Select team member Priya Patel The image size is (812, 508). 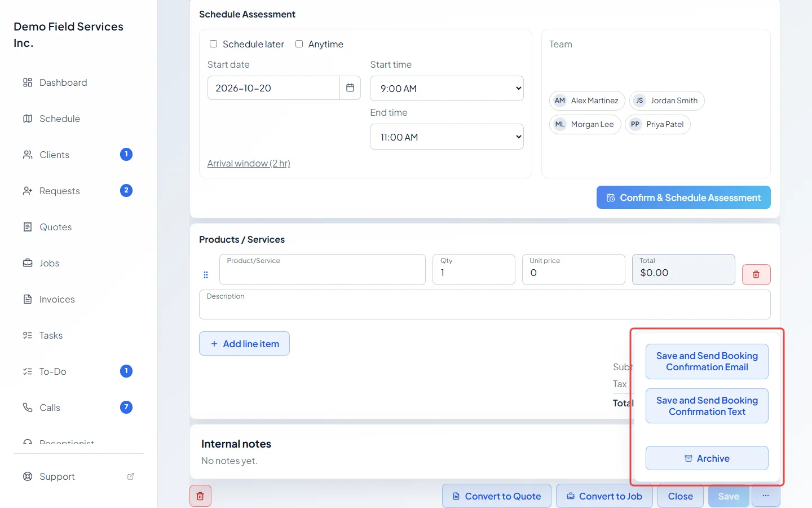[657, 124]
